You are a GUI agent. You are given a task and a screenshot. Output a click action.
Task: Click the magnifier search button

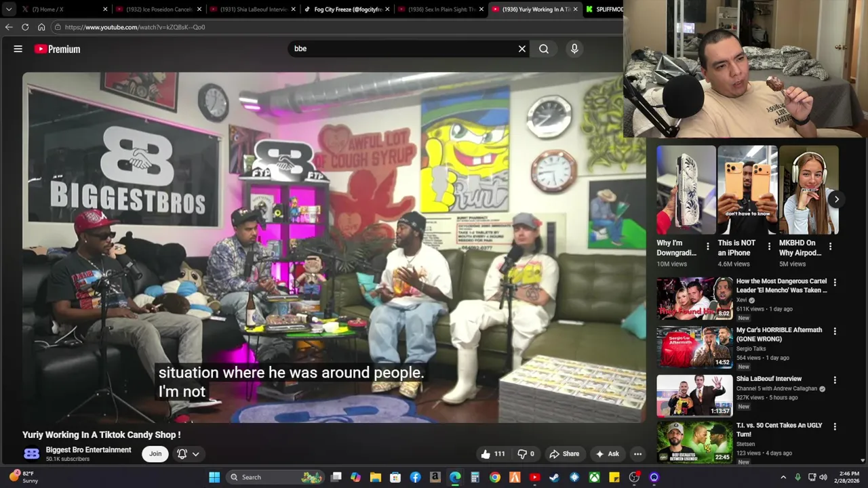coord(544,49)
